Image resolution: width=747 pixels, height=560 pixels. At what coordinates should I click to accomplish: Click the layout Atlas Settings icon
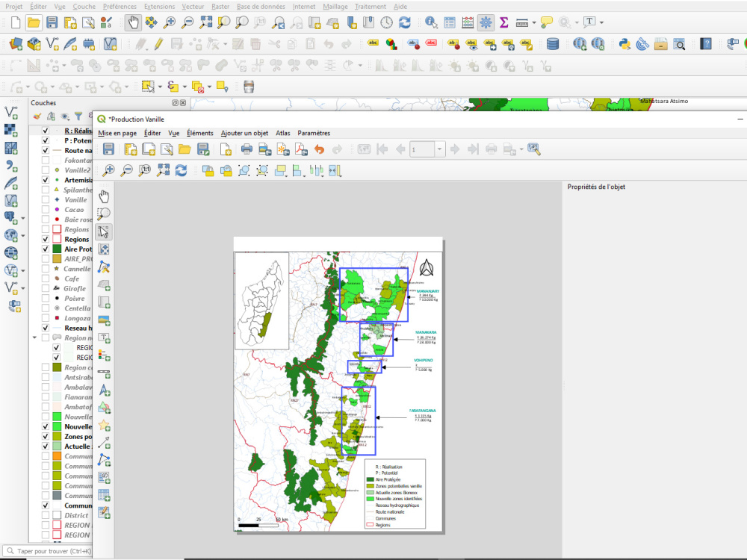pos(533,149)
